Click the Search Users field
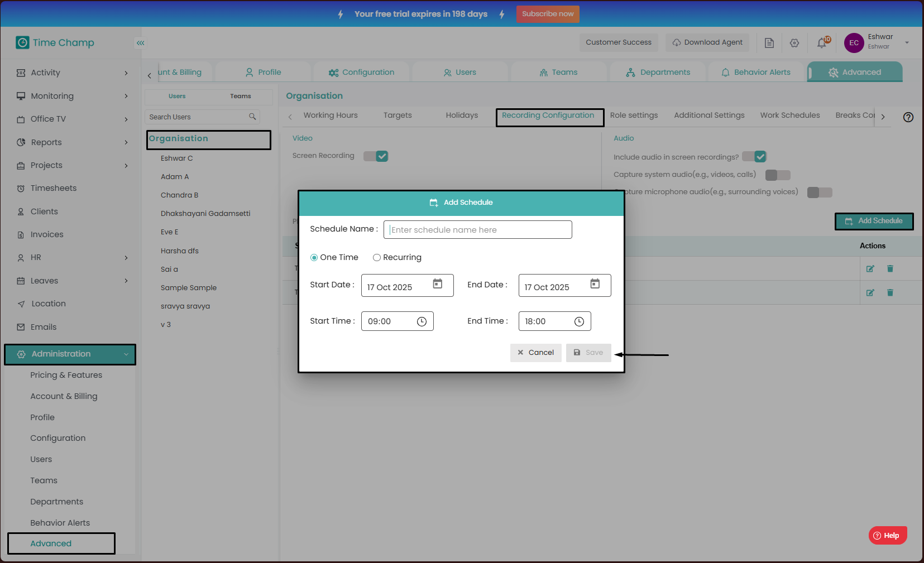This screenshot has height=563, width=924. 202,117
